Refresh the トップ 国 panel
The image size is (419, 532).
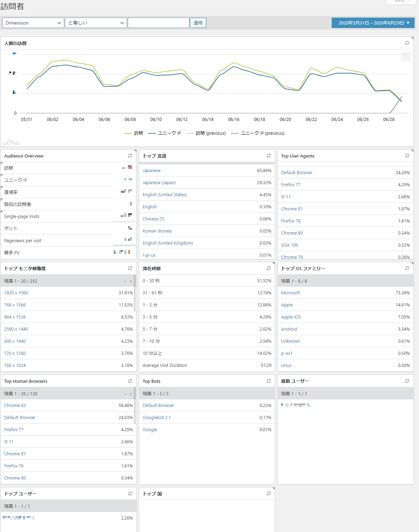click(x=269, y=494)
